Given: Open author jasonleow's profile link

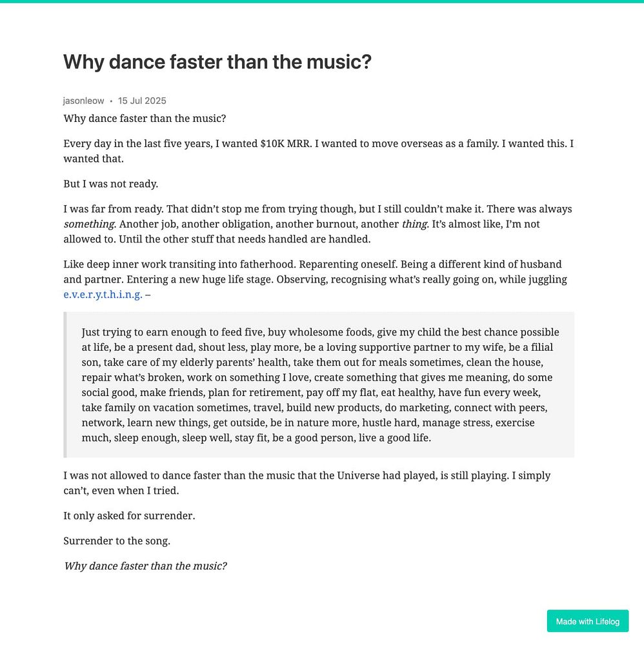Looking at the screenshot, I should (x=83, y=101).
